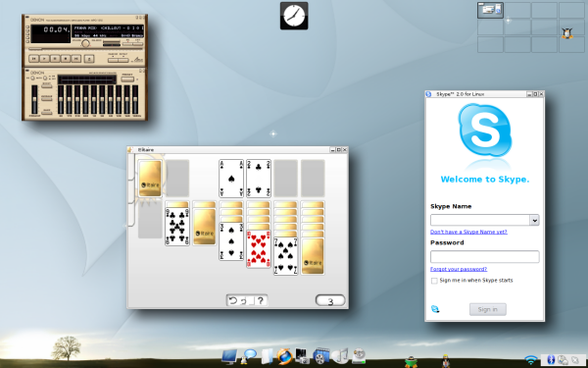
Task: Select the Ace of Spades foundation card
Action: [x=231, y=179]
